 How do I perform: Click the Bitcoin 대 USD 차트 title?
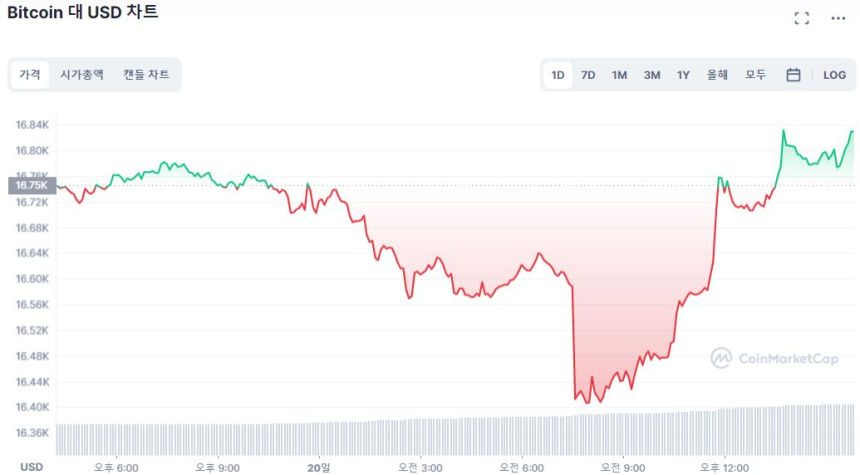tap(82, 13)
